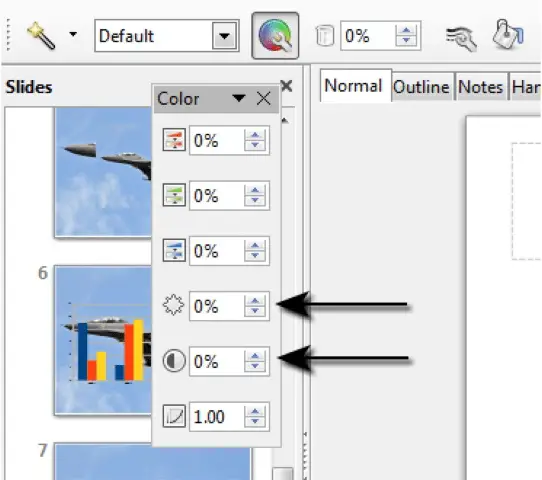Click the Contrast half-circle icon
Image resolution: width=542 pixels, height=480 pixels.
coord(174,361)
